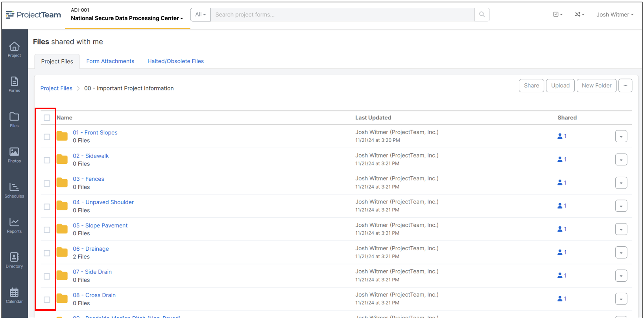Click the Project home icon
This screenshot has height=319, width=644.
click(14, 49)
